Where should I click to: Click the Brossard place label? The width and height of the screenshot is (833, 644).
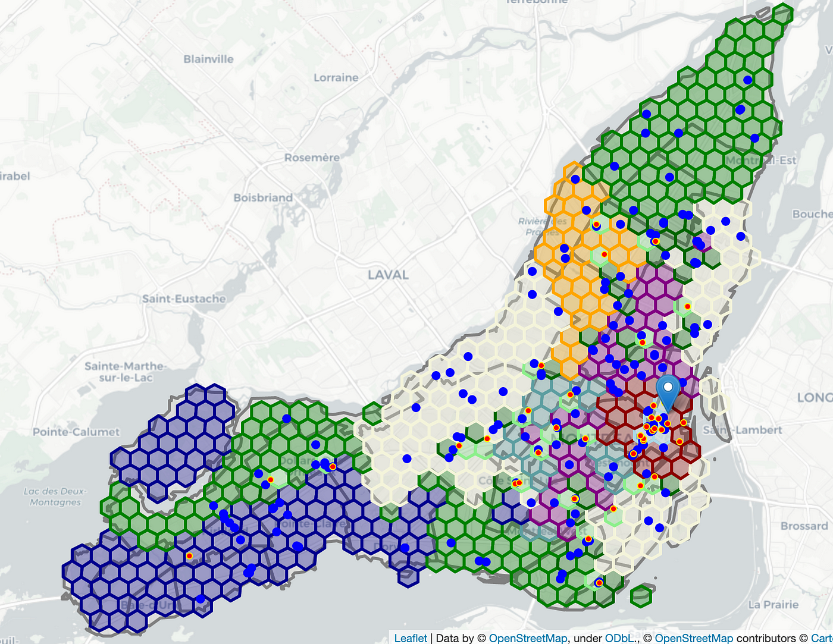click(x=804, y=526)
